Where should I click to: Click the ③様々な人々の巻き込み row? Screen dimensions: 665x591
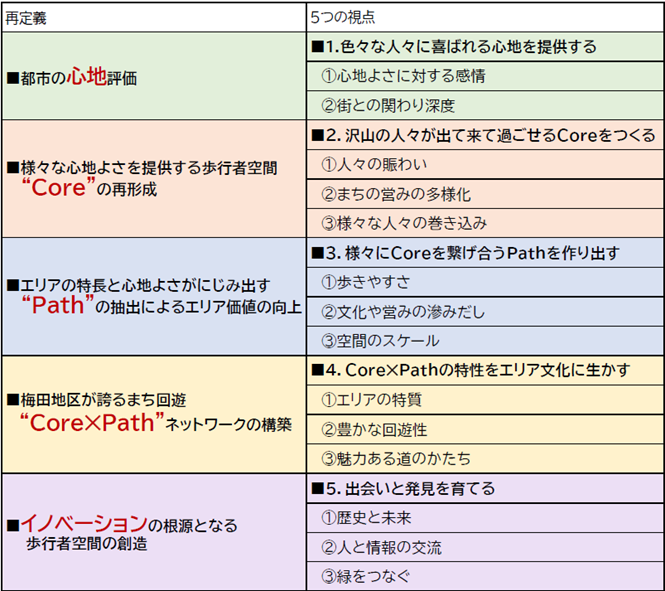[x=484, y=223]
